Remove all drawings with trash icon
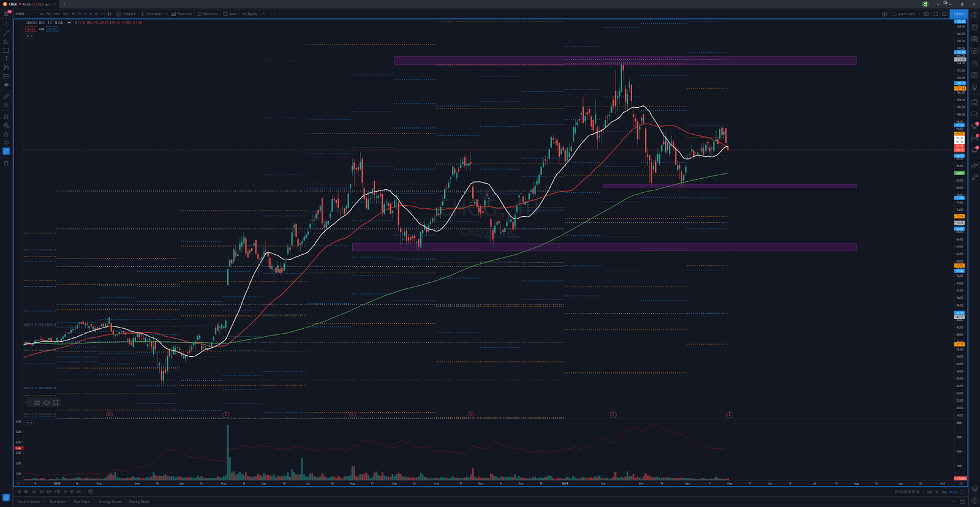This screenshot has height=507, width=980. 6,163
